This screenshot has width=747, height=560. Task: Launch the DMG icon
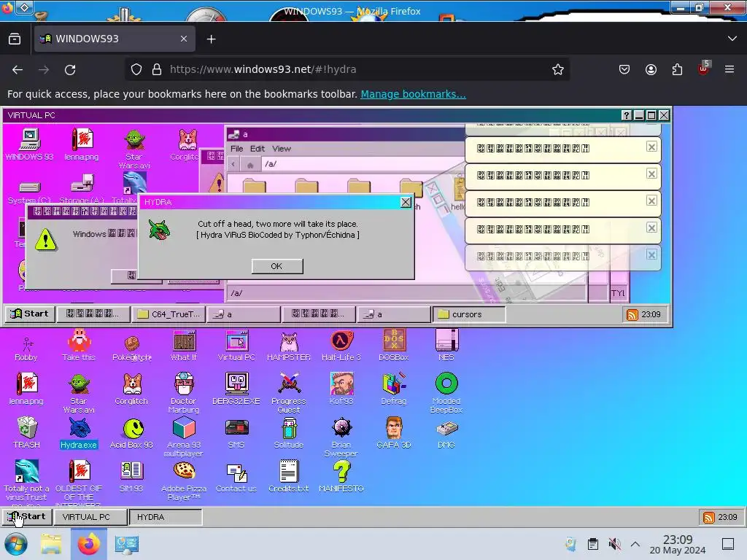(x=446, y=433)
